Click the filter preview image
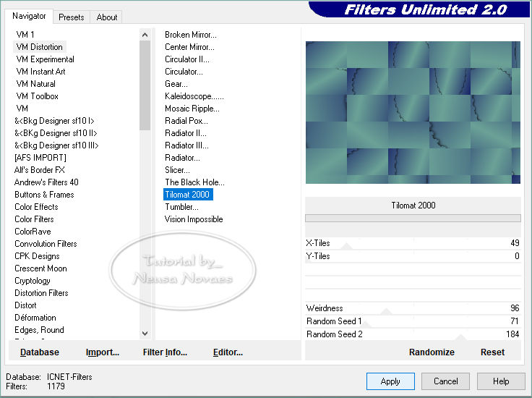The width and height of the screenshot is (532, 398). (413, 112)
